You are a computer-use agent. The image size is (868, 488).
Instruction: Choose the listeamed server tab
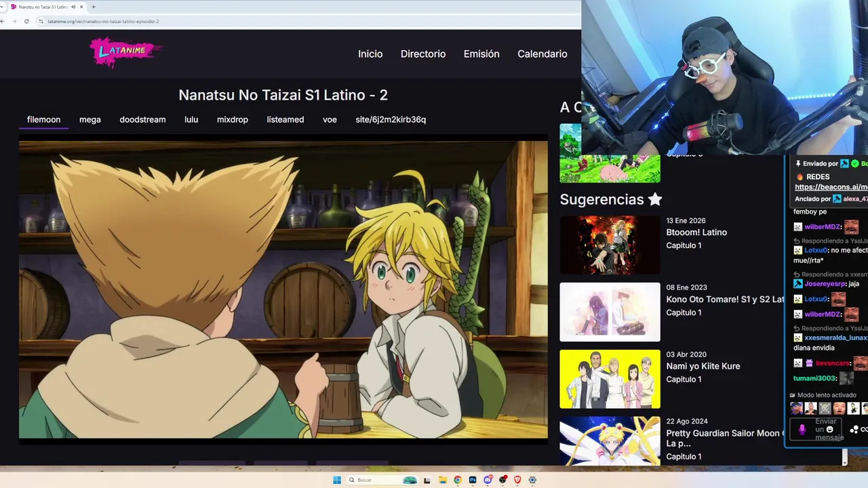tap(285, 119)
